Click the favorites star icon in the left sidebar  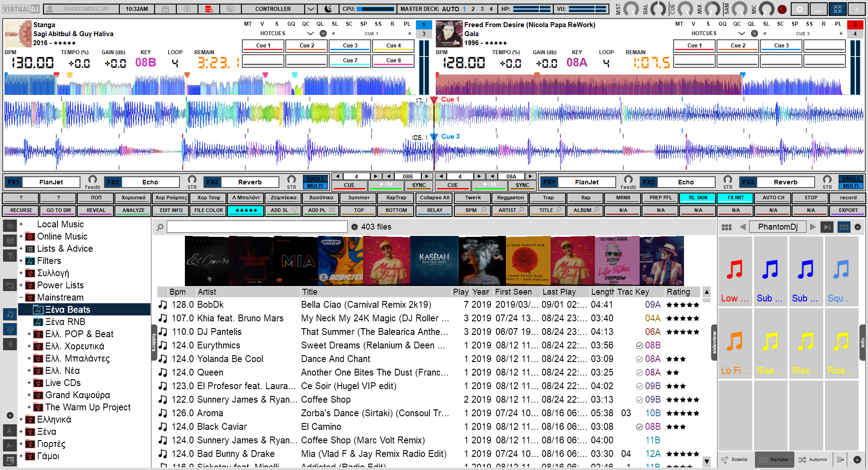9,225
